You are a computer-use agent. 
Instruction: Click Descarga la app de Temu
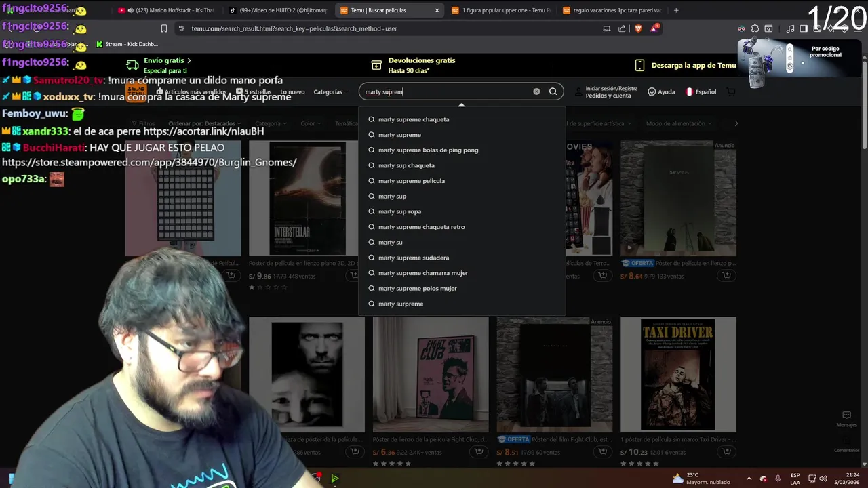click(x=686, y=65)
